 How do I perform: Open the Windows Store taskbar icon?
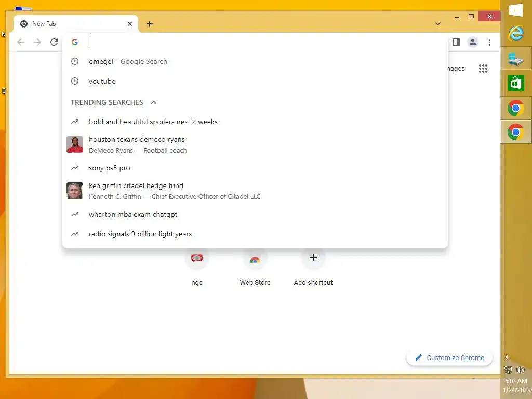(516, 83)
